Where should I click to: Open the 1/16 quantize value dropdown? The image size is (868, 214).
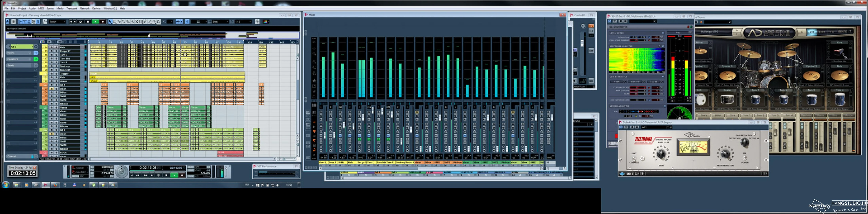[x=243, y=22]
